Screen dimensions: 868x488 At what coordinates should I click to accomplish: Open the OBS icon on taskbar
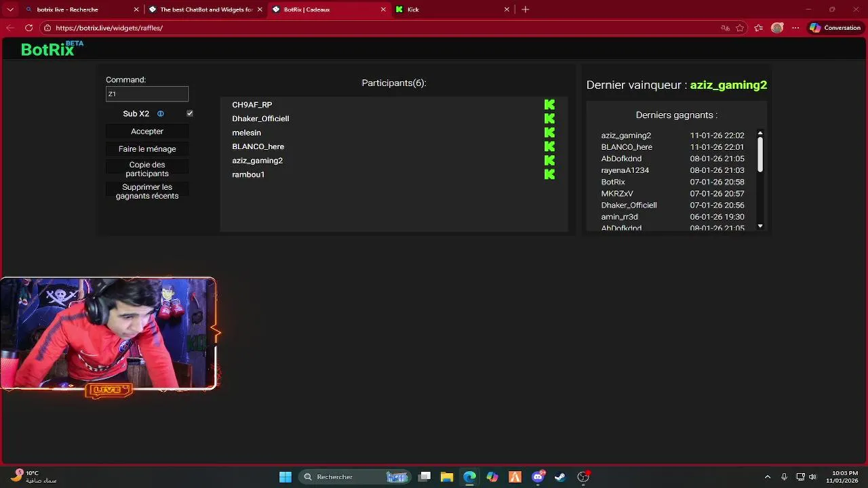click(x=583, y=477)
